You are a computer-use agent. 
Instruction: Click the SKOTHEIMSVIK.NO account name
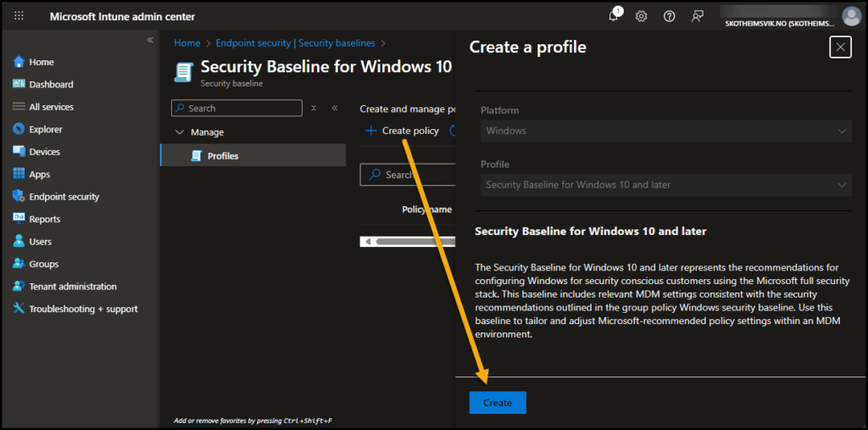pos(780,23)
